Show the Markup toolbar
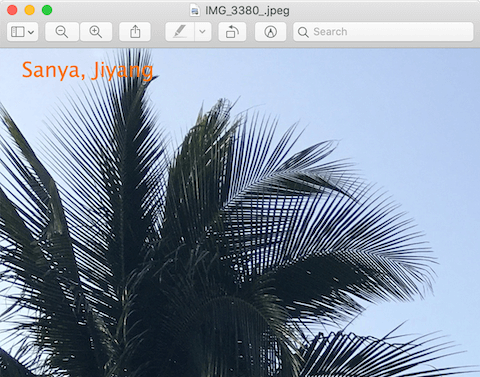The height and width of the screenshot is (377, 480). [270, 32]
